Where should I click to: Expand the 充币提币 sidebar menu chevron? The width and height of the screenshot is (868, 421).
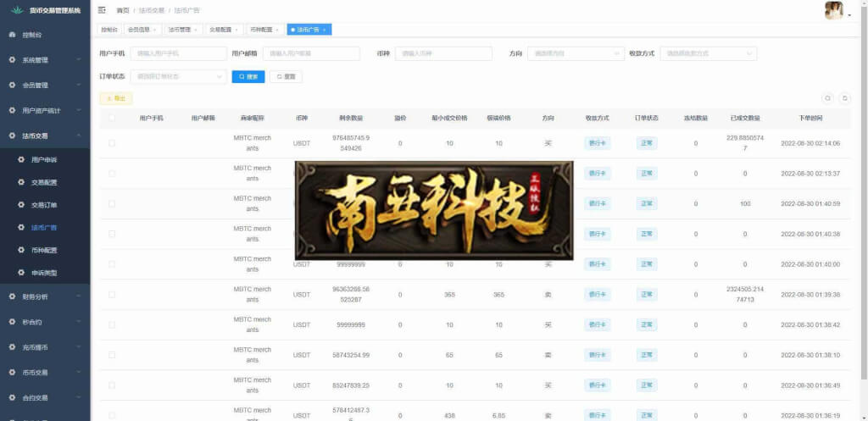[x=79, y=346]
